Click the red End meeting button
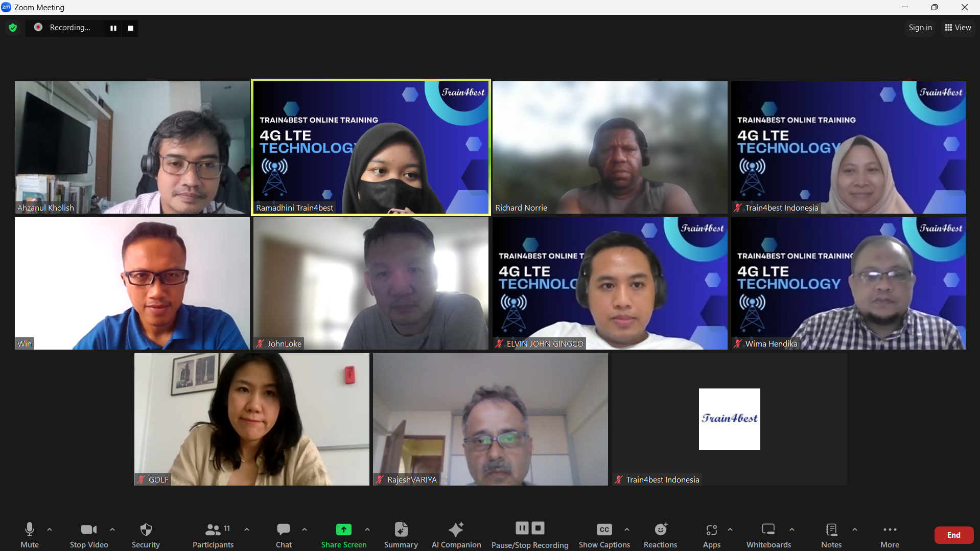Screen dimensions: 980x551 [x=953, y=535]
